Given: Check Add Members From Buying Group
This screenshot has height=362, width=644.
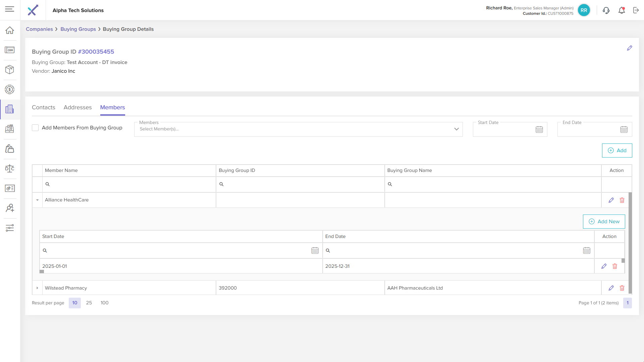Looking at the screenshot, I should coord(35,128).
